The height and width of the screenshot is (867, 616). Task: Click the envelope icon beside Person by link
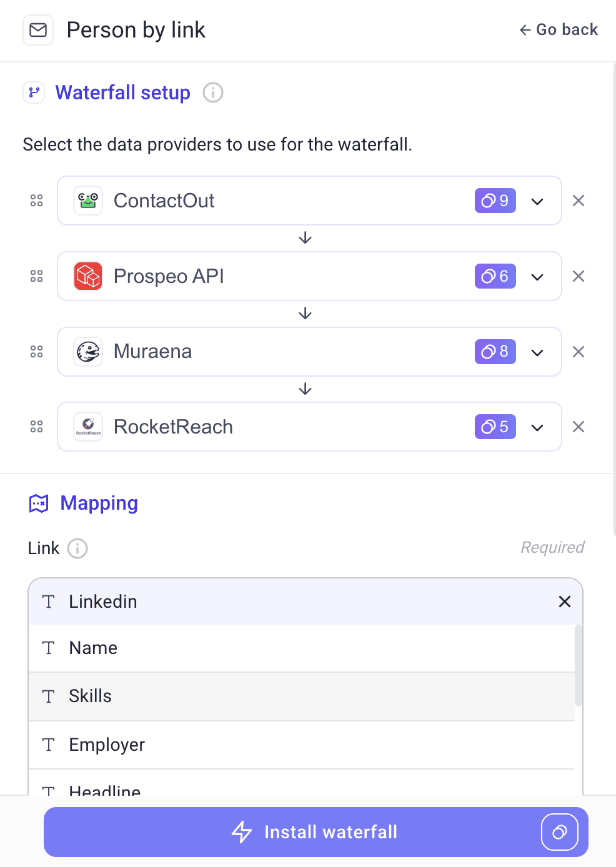37,30
